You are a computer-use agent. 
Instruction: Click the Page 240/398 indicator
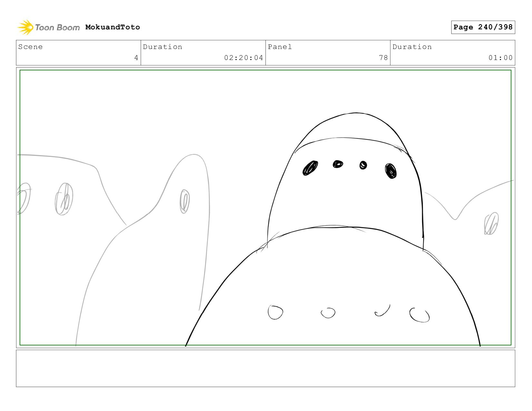(x=483, y=27)
